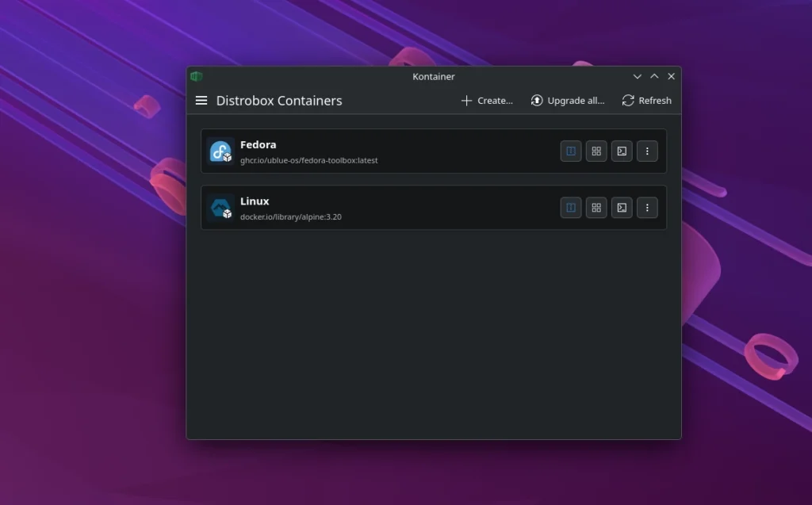View installed apps of the Linux container
812x505 pixels.
(x=596, y=208)
